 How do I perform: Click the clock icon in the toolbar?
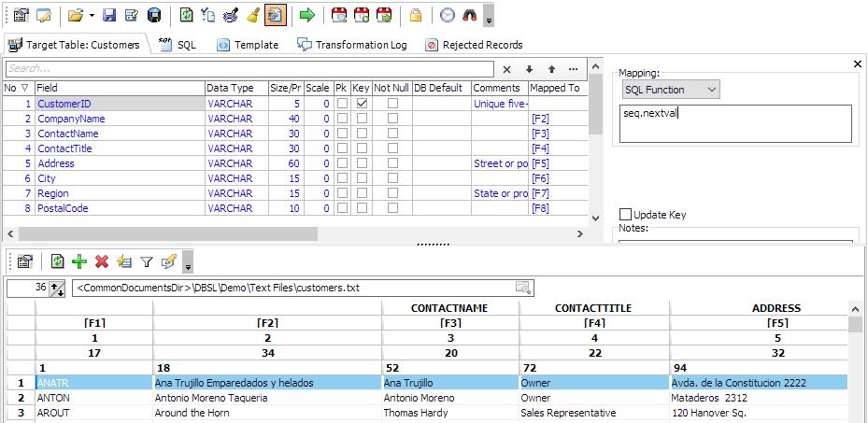pos(448,16)
